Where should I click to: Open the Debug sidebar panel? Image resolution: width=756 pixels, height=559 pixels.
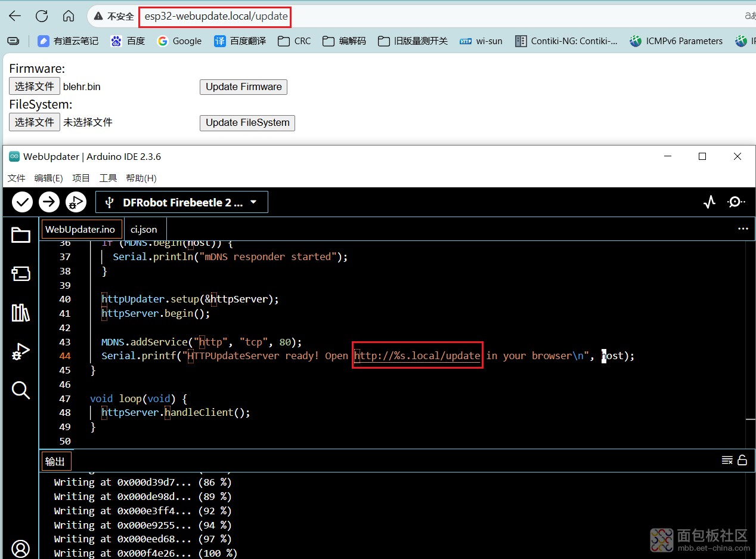[21, 351]
